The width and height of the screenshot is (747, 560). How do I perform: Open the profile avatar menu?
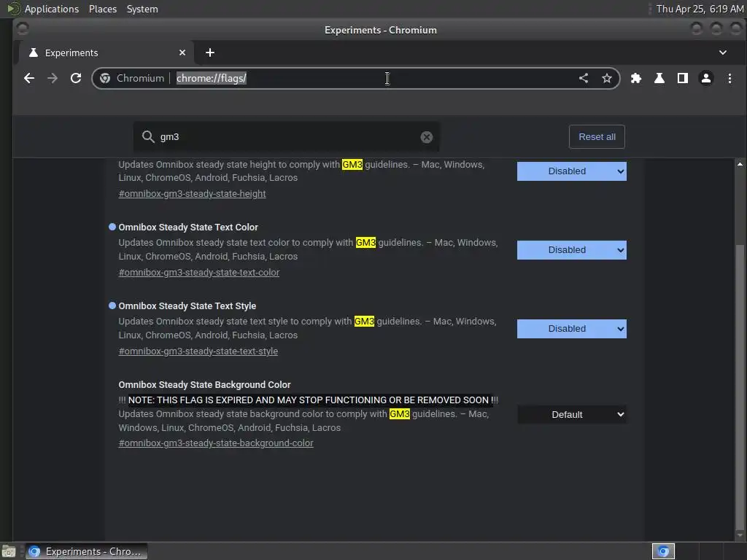706,78
